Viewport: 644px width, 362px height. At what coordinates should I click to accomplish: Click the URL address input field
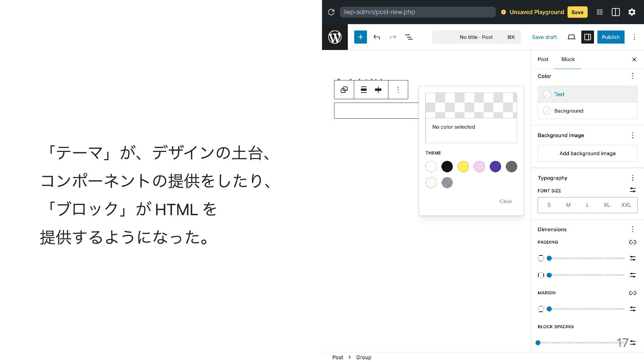click(x=417, y=12)
